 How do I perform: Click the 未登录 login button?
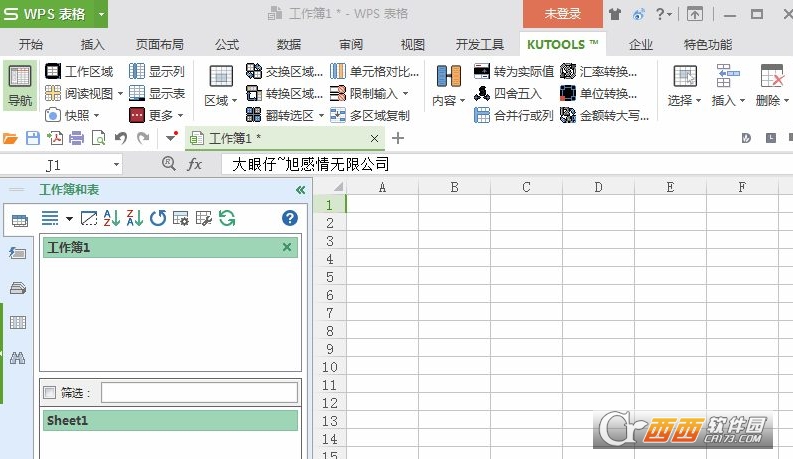(562, 14)
